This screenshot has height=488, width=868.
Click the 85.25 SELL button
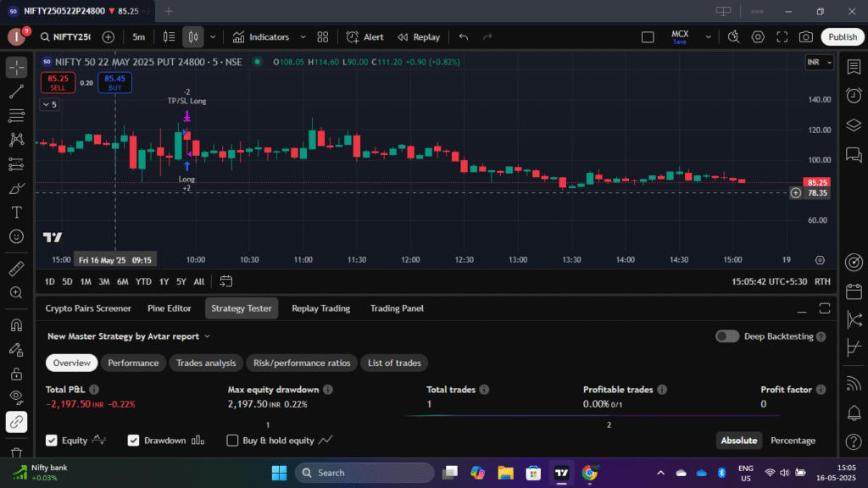pyautogui.click(x=58, y=83)
